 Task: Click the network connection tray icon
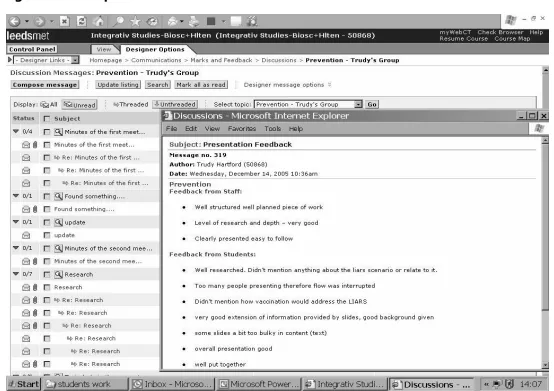(x=497, y=384)
